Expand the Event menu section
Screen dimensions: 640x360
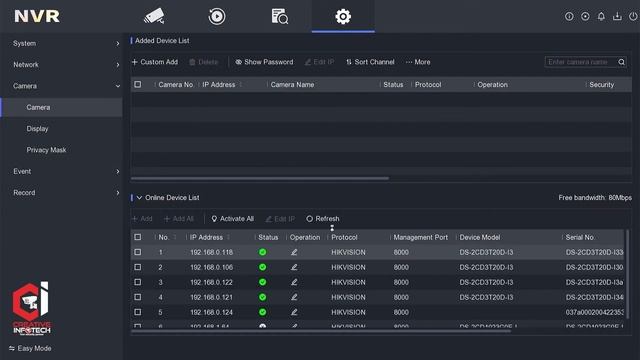point(61,171)
